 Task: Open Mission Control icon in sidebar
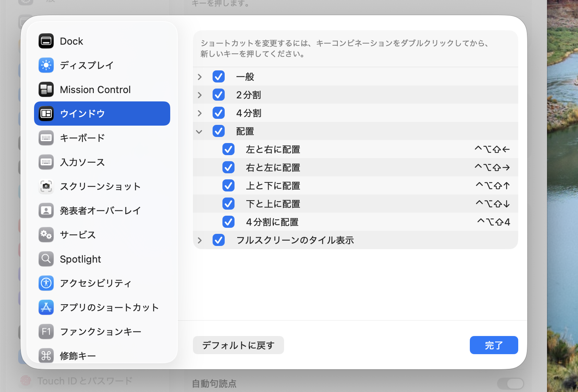point(46,89)
